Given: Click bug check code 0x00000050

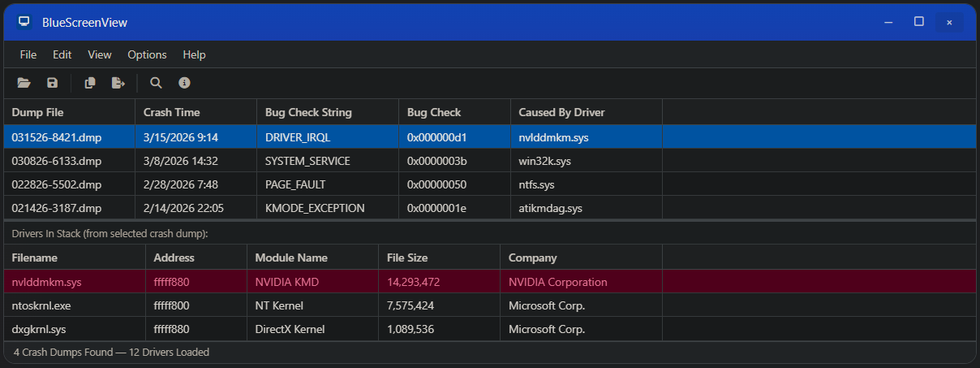Looking at the screenshot, I should click(x=436, y=184).
